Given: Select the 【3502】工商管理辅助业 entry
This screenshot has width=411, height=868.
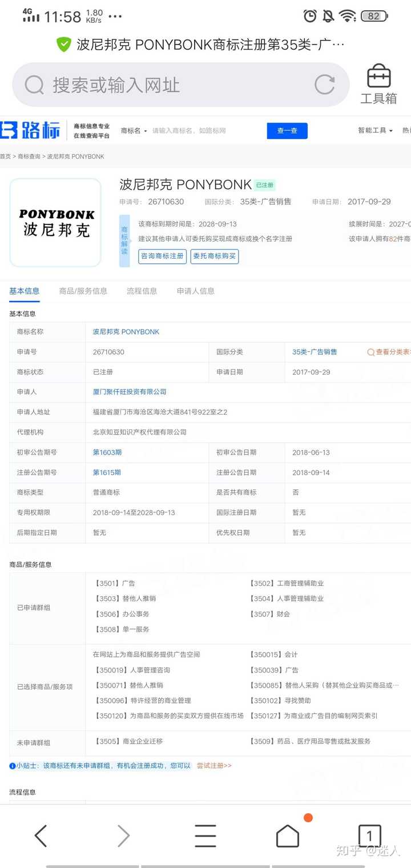Looking at the screenshot, I should coord(287,583).
